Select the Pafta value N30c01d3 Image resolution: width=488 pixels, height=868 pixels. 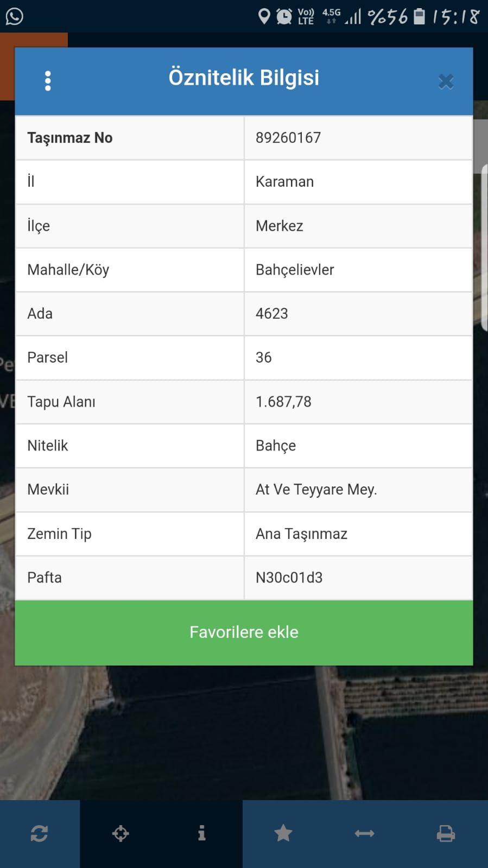289,578
